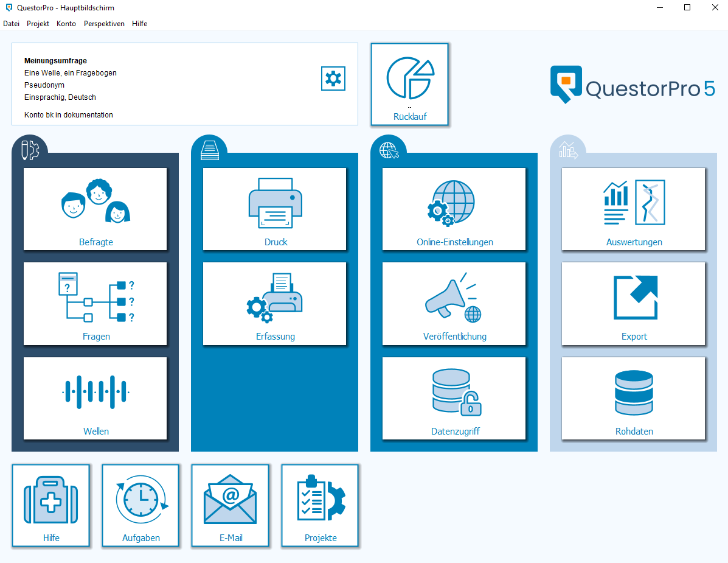728x563 pixels.
Task: Close the QuestorPro window
Action: (x=715, y=7)
